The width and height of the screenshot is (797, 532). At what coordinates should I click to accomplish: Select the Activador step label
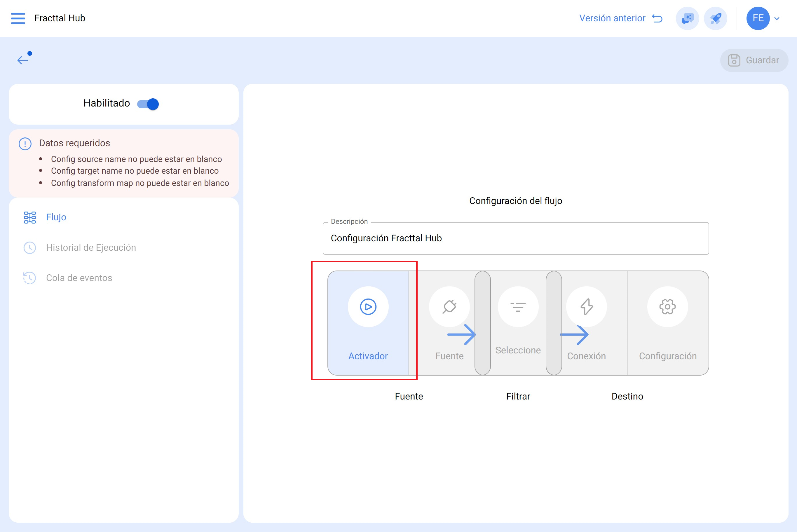(368, 356)
